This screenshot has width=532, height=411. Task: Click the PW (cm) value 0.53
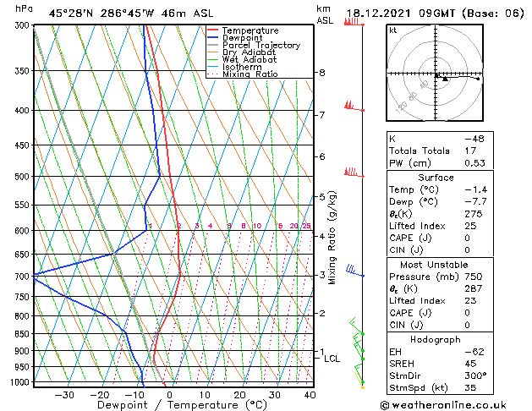(474, 163)
